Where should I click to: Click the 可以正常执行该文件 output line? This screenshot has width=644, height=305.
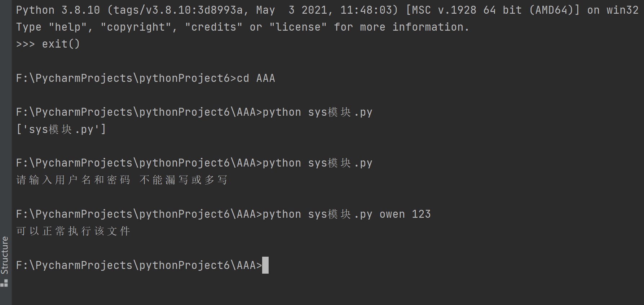(x=74, y=231)
